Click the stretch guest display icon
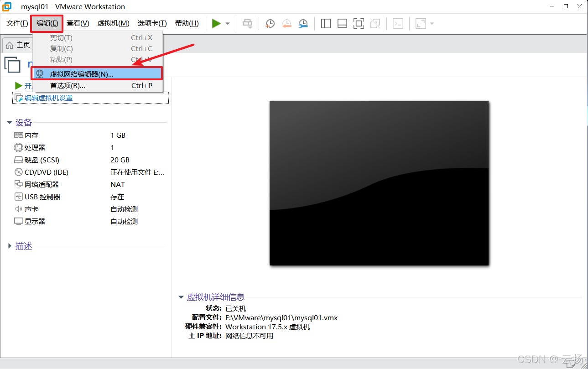 click(421, 23)
